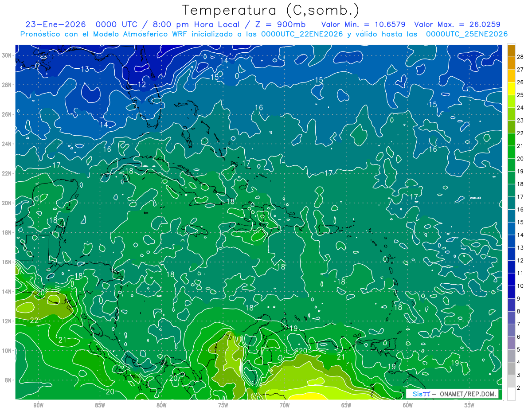
Task: Click the 26N latitude axis label
Action: 8,114
